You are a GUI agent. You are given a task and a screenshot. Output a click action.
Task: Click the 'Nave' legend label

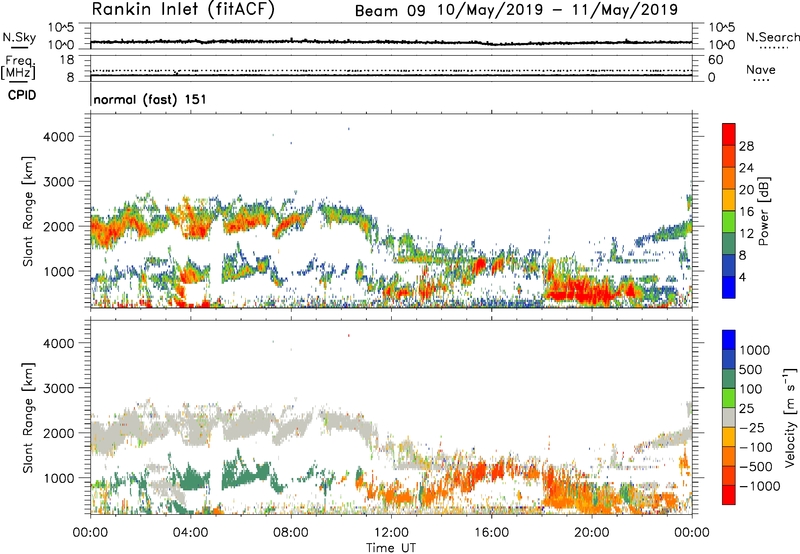(x=761, y=70)
